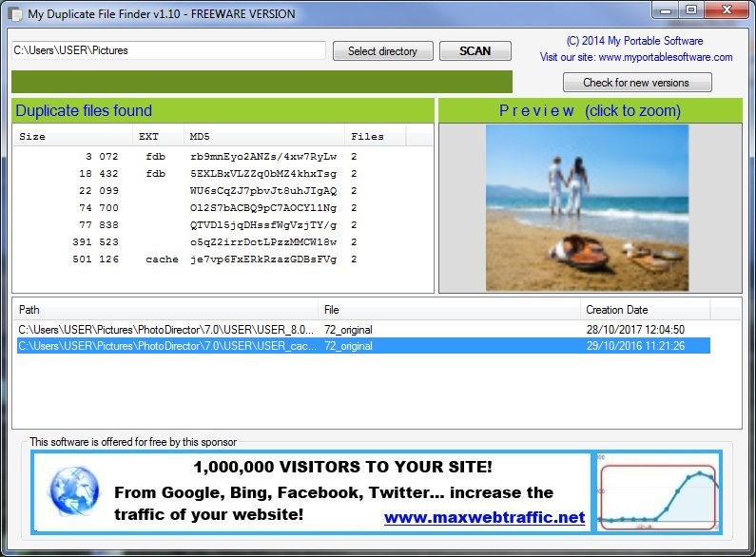This screenshot has width=756, height=557.
Task: Minimize the Duplicate File Finder window
Action: (x=666, y=10)
